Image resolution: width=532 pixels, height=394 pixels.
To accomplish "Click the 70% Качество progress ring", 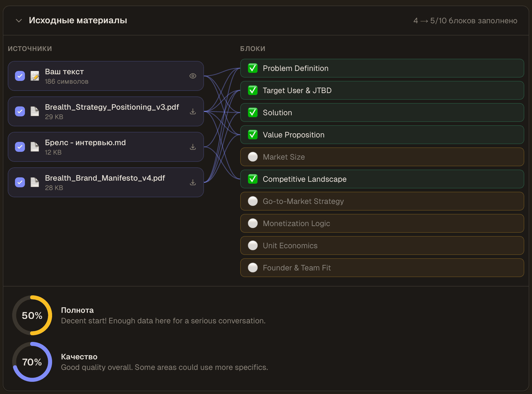I will [x=32, y=362].
